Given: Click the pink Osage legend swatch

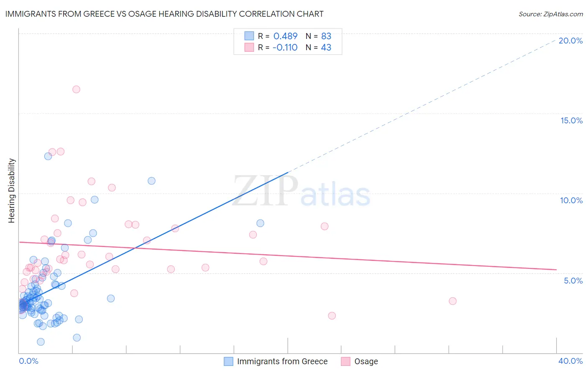Looking at the screenshot, I should click(345, 361).
